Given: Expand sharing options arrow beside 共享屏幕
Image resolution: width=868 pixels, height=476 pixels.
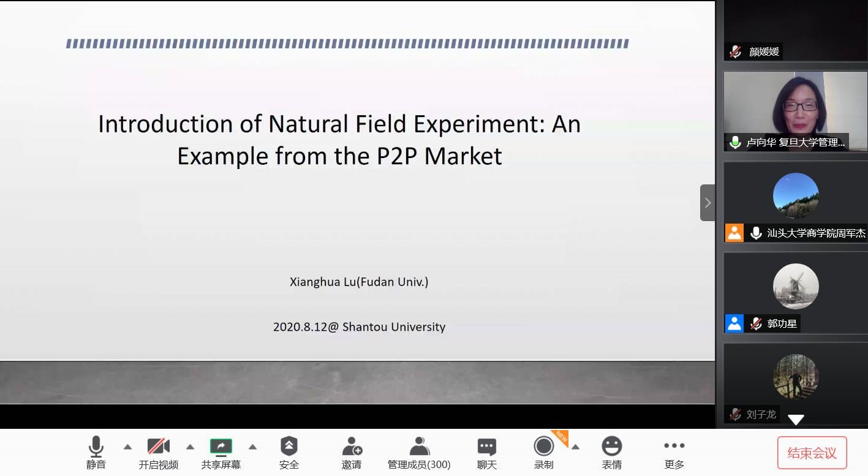Looking at the screenshot, I should [252, 447].
